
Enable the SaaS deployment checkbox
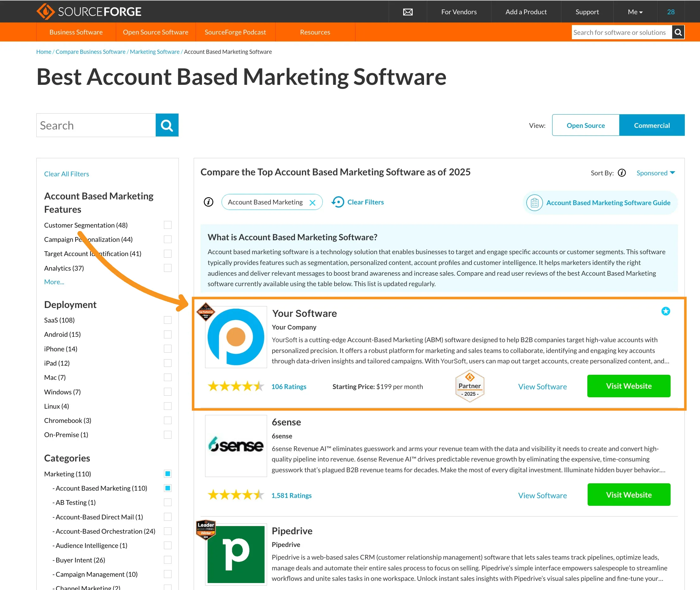click(167, 320)
